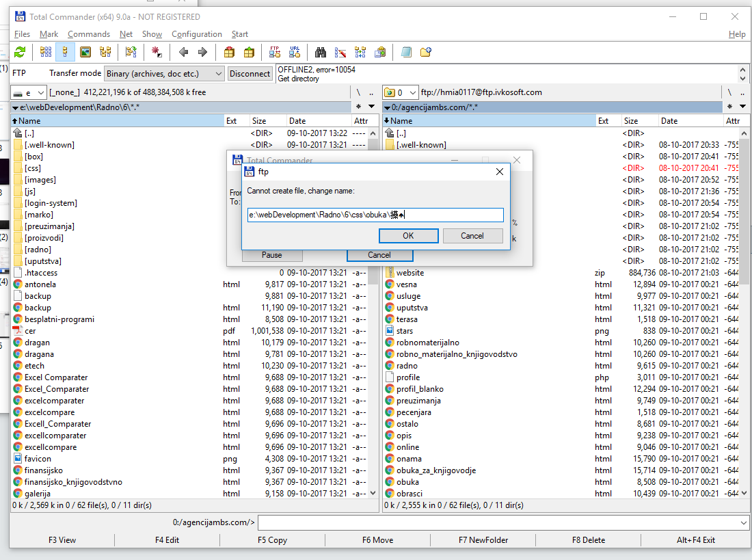Toggle the brief (names only) view button
Viewport: 752px width, 560px height.
coord(46,52)
